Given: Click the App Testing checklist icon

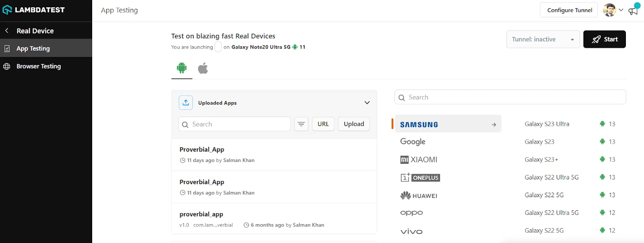Looking at the screenshot, I should (x=7, y=49).
